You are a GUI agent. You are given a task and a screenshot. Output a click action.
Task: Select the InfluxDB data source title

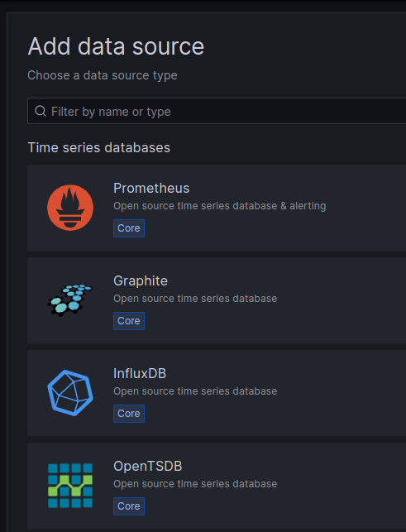click(140, 373)
